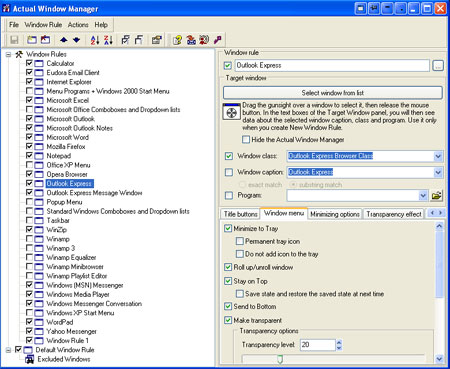450x369 pixels.
Task: Sort rules descending with Z-A icon
Action: click(108, 40)
